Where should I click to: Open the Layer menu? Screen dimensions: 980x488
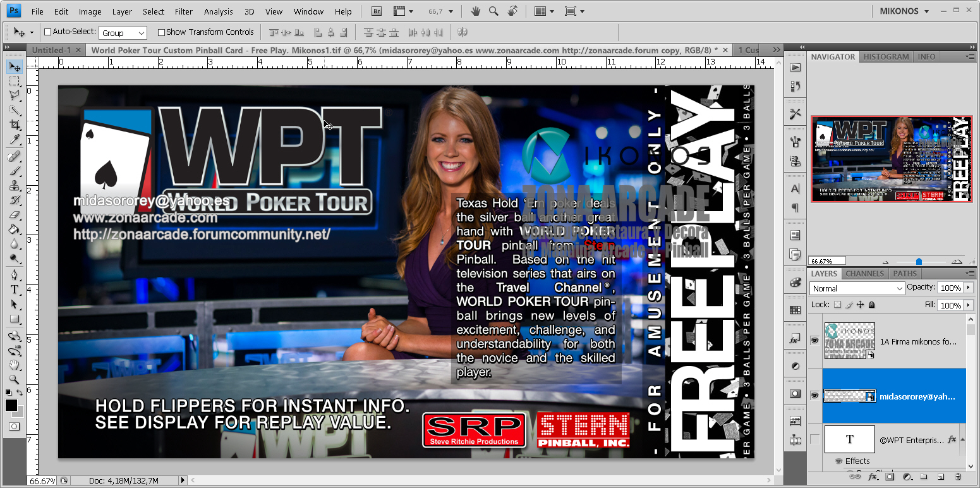[122, 11]
